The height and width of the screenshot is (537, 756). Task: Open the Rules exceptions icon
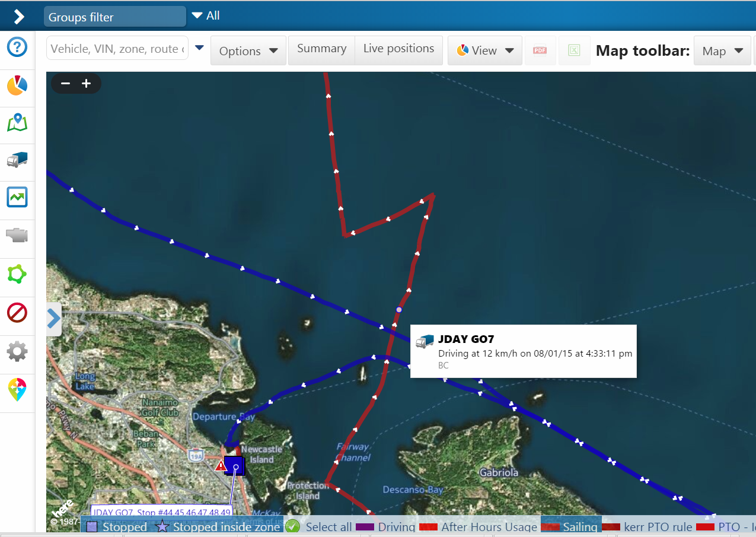17,313
